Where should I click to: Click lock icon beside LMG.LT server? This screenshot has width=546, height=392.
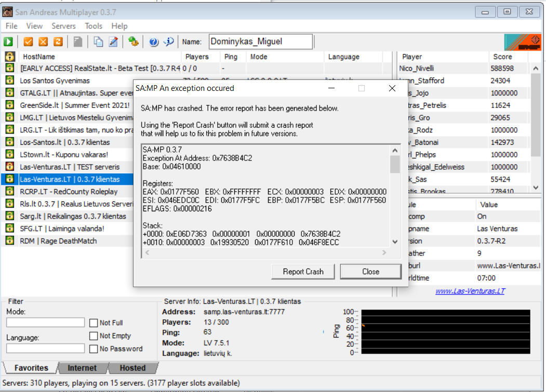tap(10, 118)
